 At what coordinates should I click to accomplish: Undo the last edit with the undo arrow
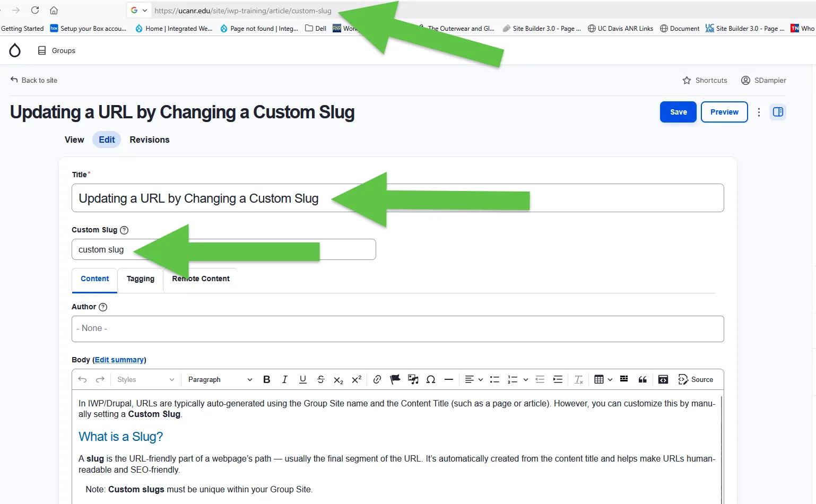[83, 379]
